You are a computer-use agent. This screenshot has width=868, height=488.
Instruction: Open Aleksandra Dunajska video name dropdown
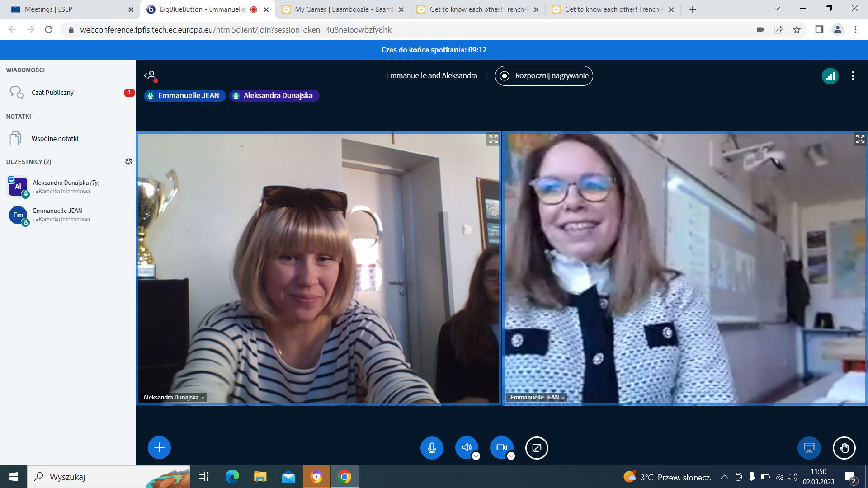[x=174, y=397]
